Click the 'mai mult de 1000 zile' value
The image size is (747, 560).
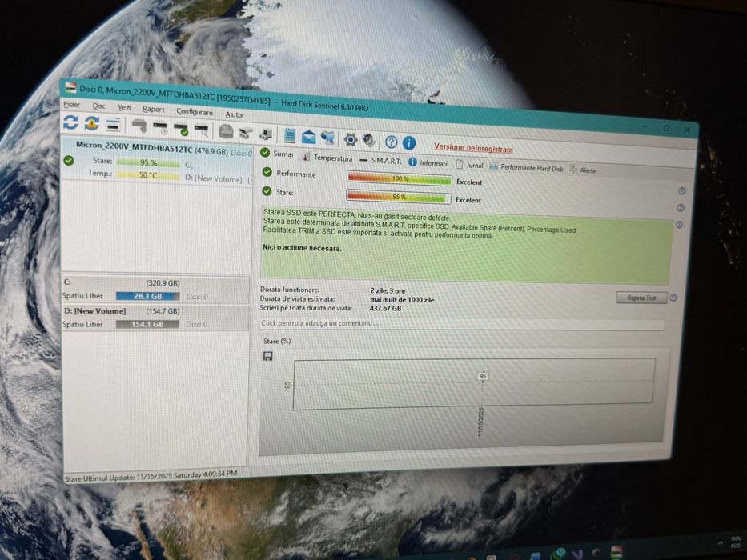[402, 300]
